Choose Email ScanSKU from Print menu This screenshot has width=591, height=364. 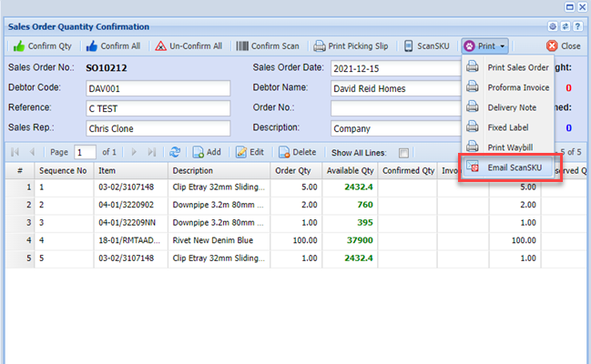pyautogui.click(x=512, y=167)
